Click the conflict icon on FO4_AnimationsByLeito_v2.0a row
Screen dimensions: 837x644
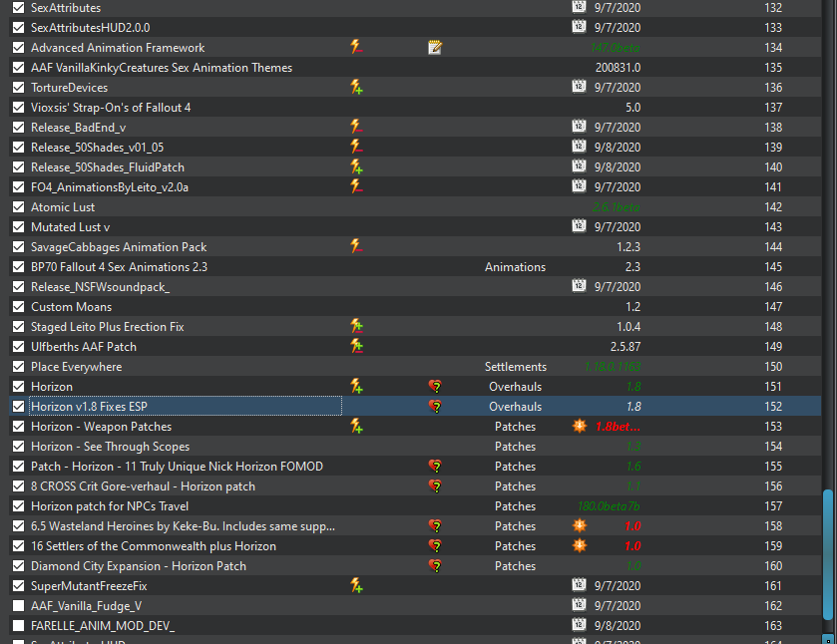coord(356,186)
